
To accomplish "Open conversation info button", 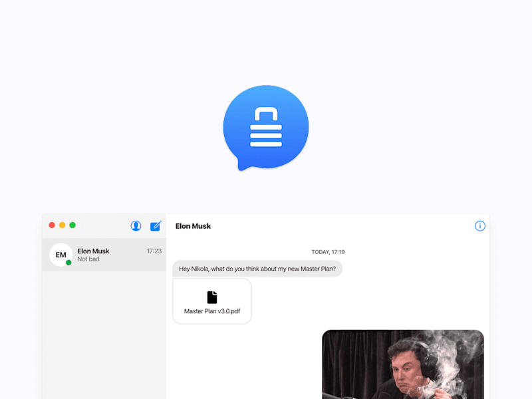I will 479,225.
